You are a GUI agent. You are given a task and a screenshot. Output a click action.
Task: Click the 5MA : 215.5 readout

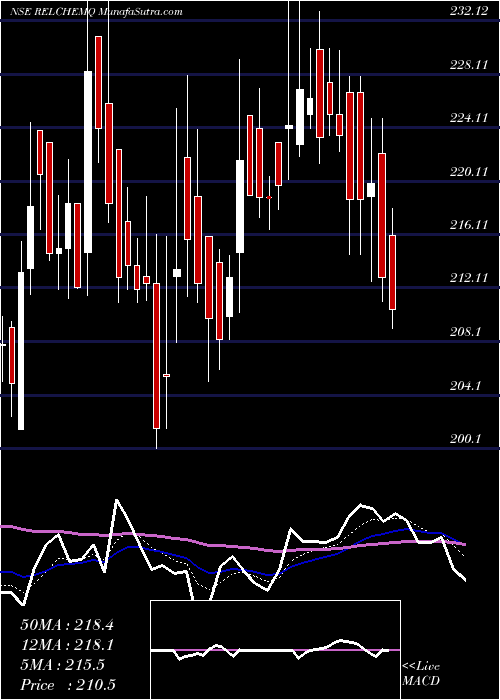[x=62, y=665]
